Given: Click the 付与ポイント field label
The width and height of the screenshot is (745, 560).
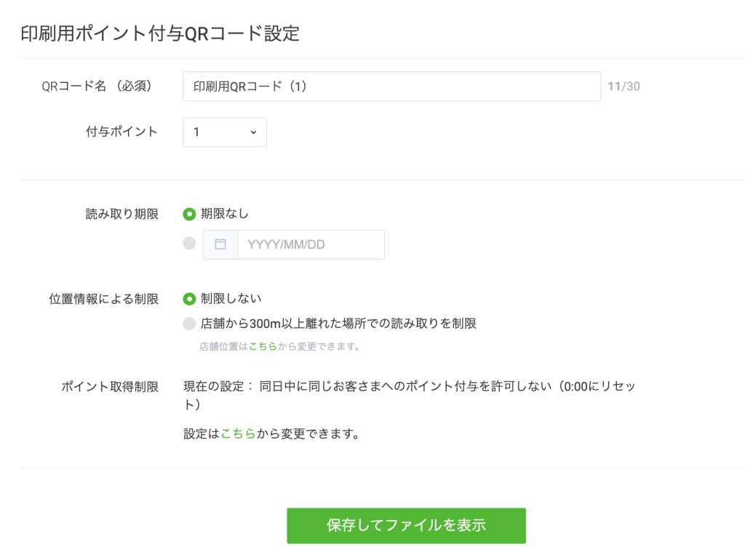Looking at the screenshot, I should [121, 132].
